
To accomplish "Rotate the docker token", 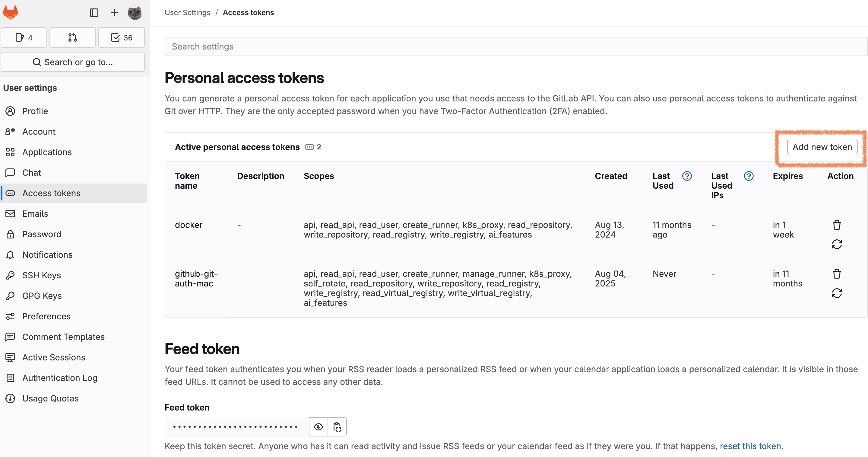I will coord(837,244).
